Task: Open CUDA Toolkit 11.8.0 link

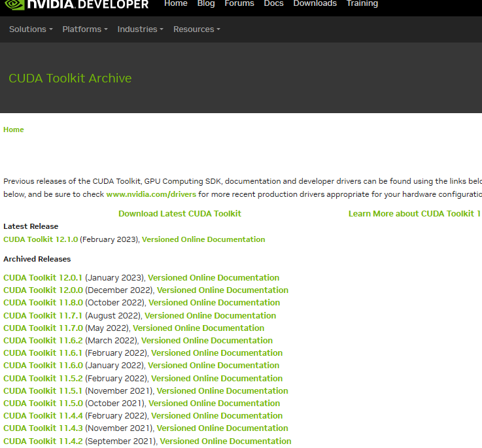Action: (x=43, y=303)
